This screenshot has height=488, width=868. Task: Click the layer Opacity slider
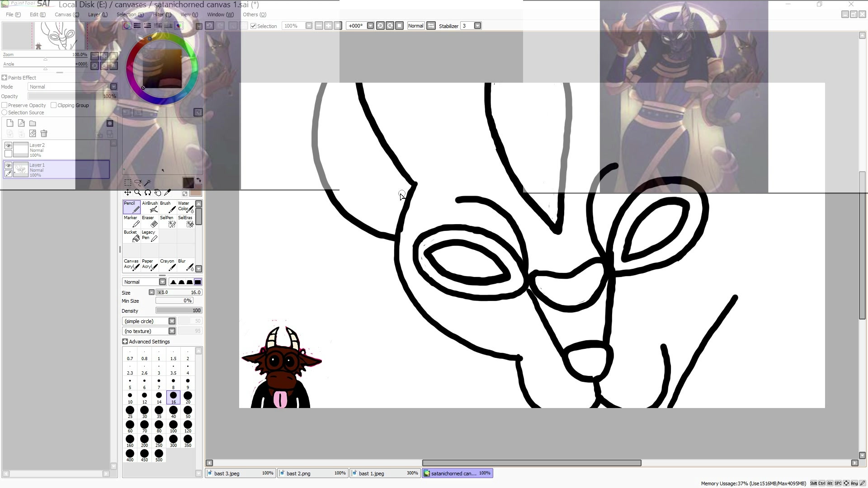[72, 96]
